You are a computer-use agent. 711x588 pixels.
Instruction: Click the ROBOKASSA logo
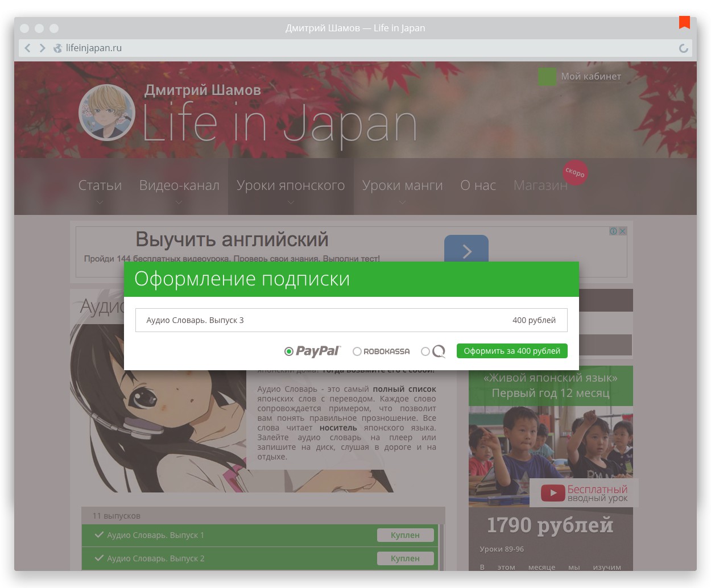point(386,351)
